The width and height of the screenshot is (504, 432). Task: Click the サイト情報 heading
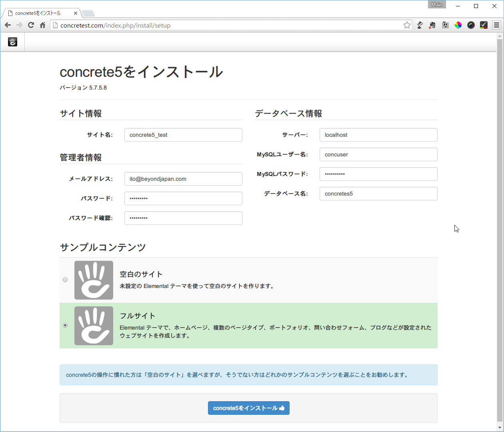pyautogui.click(x=81, y=114)
